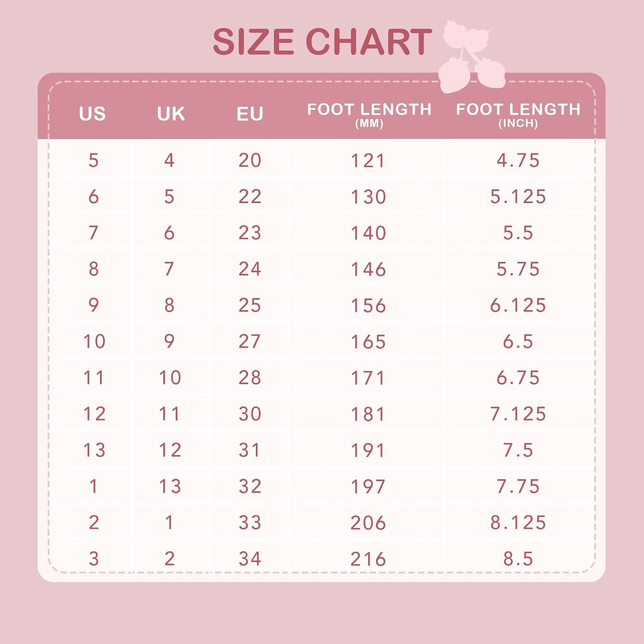644x644 pixels.
Task: Select the US column header
Action: 92,114
